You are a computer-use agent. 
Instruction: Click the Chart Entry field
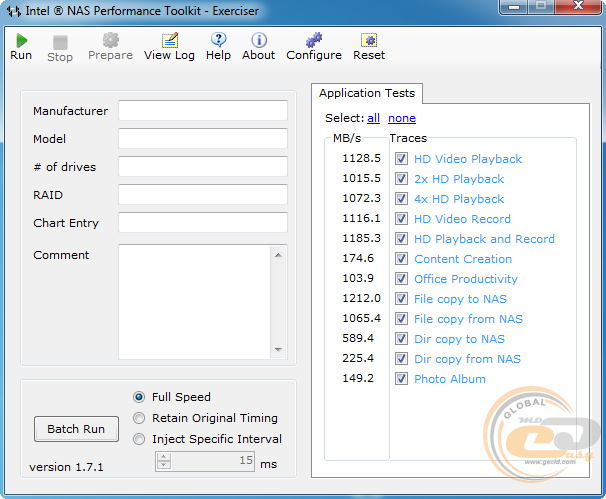point(203,222)
